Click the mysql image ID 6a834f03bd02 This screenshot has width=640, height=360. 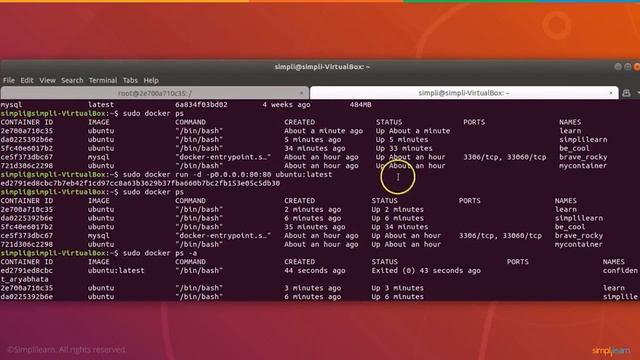tap(201, 105)
